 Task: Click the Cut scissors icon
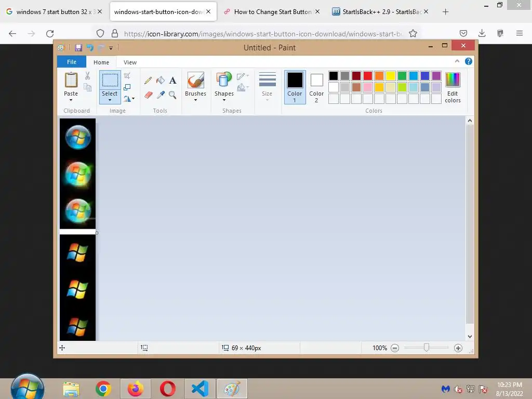tap(87, 76)
